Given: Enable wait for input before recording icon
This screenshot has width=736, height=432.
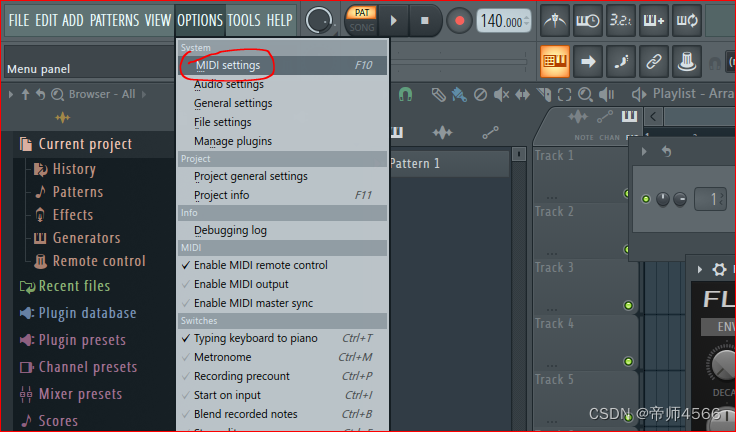Looking at the screenshot, I should click(588, 21).
